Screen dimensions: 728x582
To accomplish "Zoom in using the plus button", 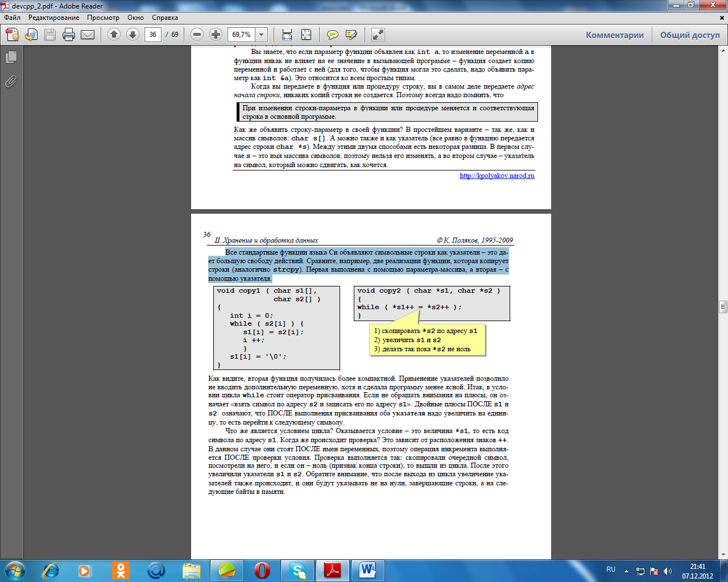I will pyautogui.click(x=216, y=35).
